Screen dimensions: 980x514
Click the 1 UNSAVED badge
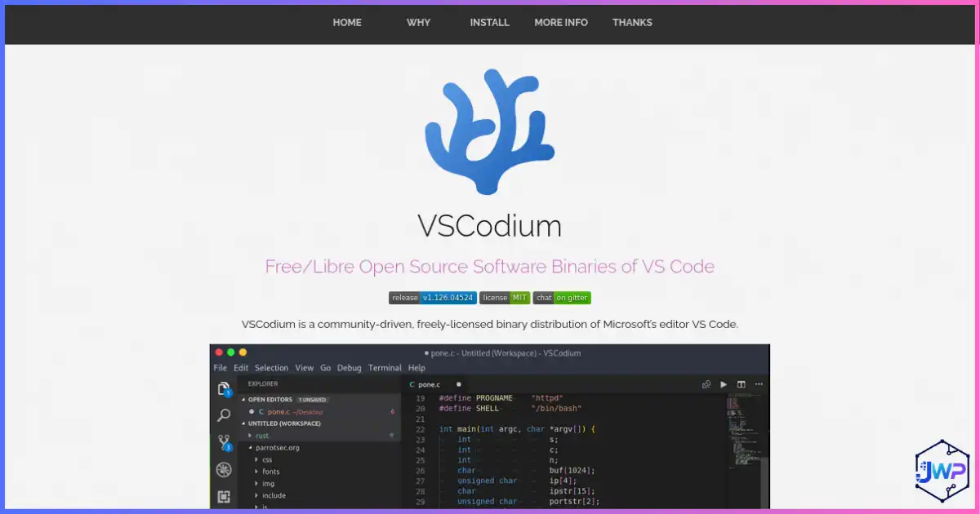tap(312, 400)
